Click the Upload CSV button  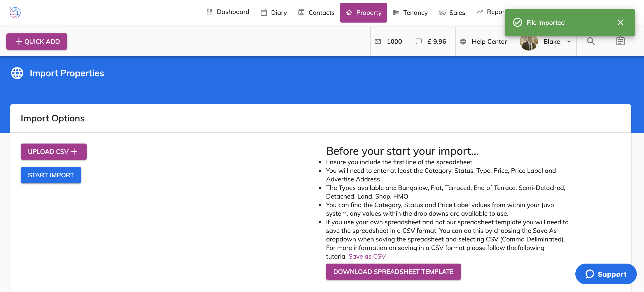click(54, 152)
